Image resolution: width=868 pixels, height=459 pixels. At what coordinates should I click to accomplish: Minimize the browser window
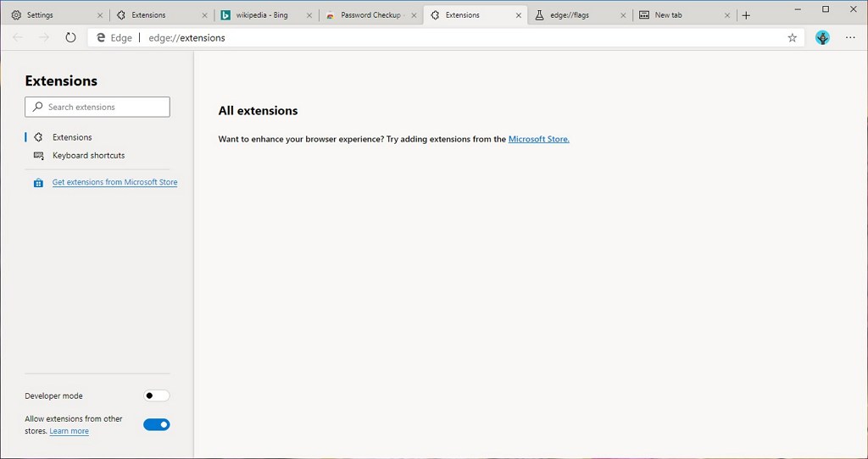[x=798, y=8]
